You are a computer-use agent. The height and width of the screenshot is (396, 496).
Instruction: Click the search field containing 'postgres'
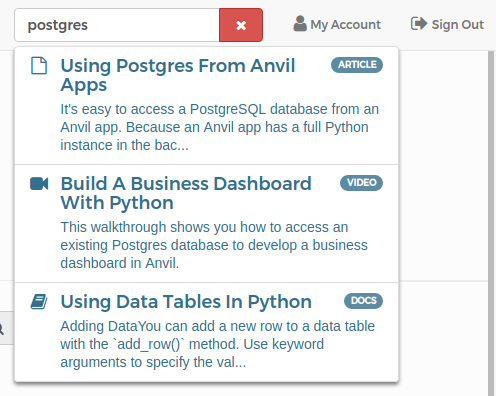click(117, 25)
